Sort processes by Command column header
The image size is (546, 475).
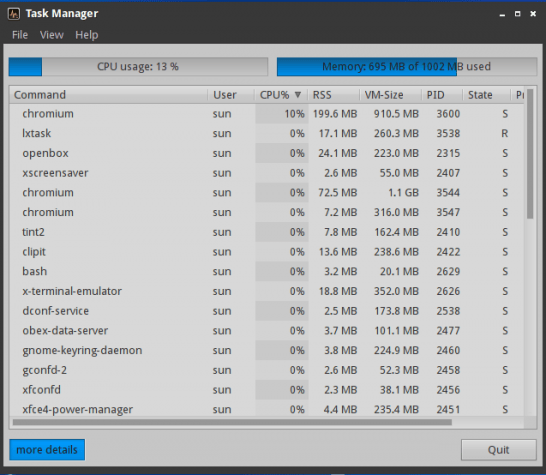click(x=109, y=95)
